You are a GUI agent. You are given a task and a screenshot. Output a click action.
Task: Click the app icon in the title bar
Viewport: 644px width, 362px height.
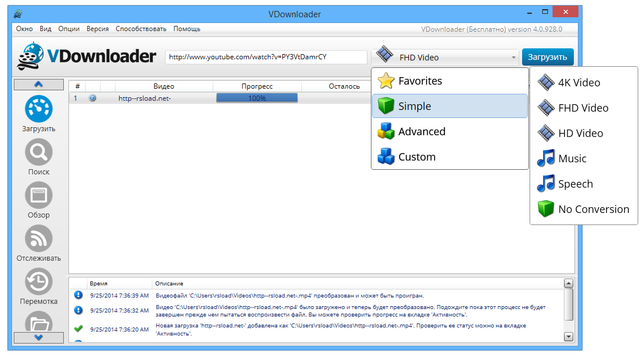pos(18,14)
